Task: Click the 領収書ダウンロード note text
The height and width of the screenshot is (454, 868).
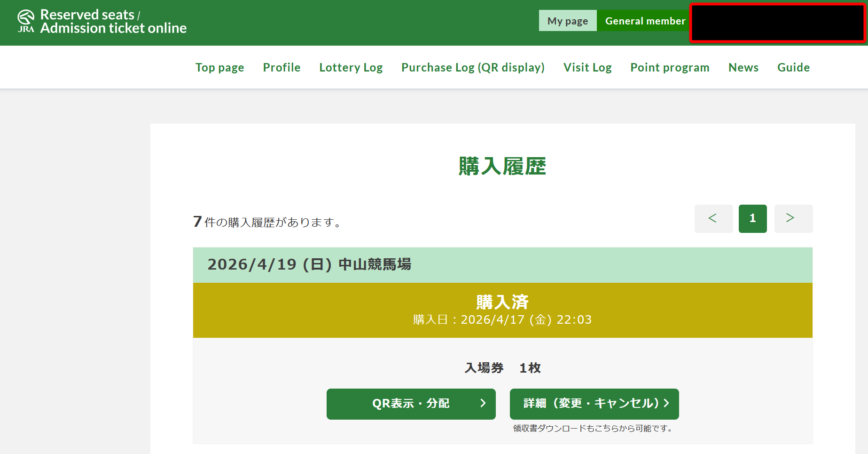Action: tap(594, 428)
